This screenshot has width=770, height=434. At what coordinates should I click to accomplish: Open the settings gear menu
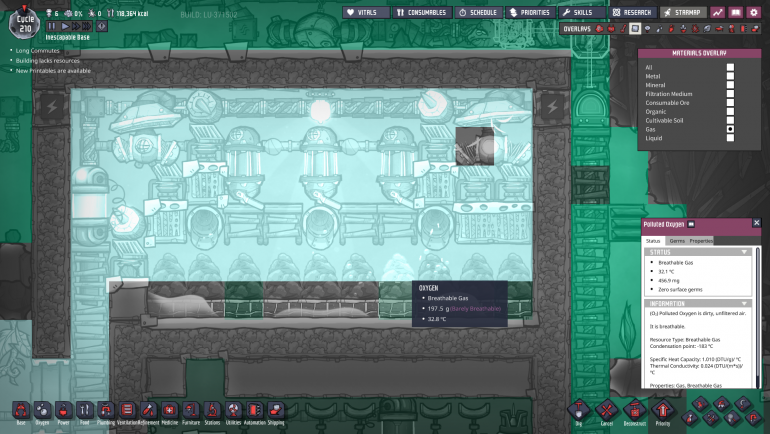click(754, 12)
